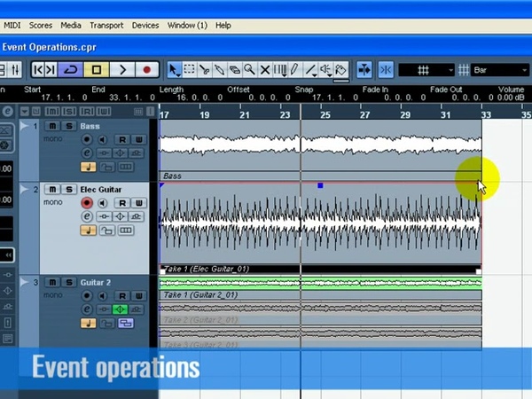The width and height of the screenshot is (532, 399).
Task: Select the Split scissors tool
Action: point(204,70)
